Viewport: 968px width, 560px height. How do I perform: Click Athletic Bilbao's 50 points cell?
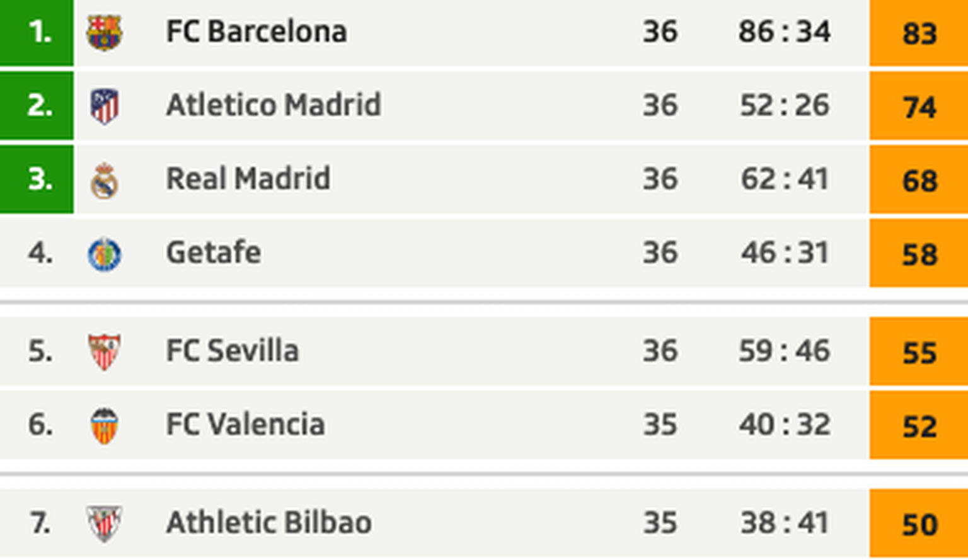918,524
